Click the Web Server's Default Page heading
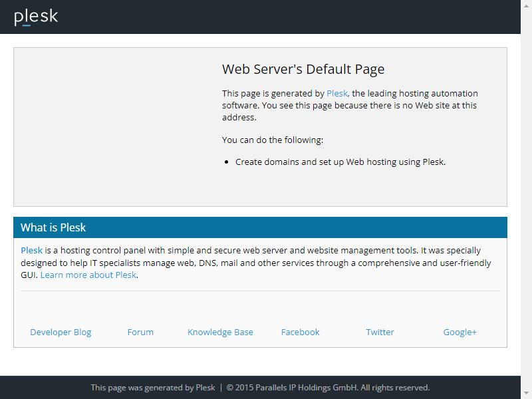Screen dimensions: 532x399 pos(303,69)
